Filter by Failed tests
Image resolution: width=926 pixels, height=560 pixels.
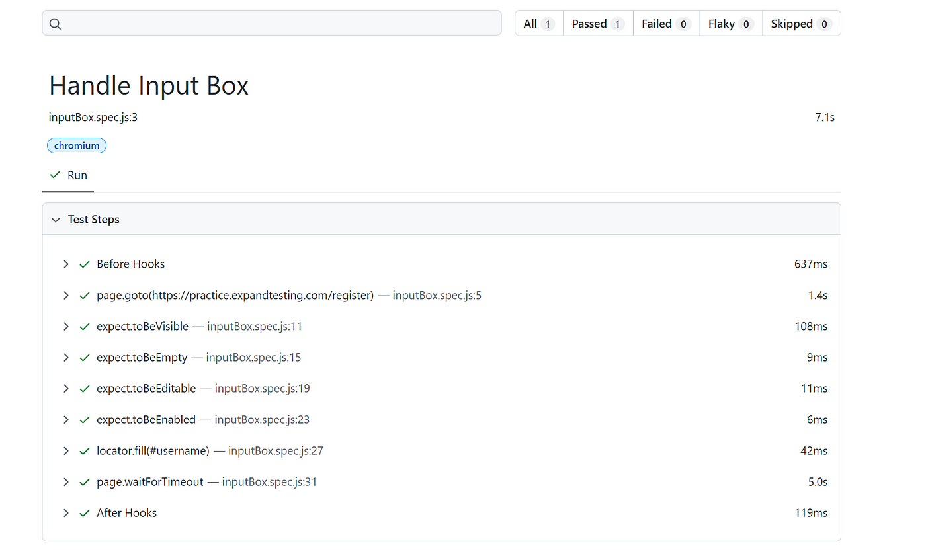pos(666,24)
